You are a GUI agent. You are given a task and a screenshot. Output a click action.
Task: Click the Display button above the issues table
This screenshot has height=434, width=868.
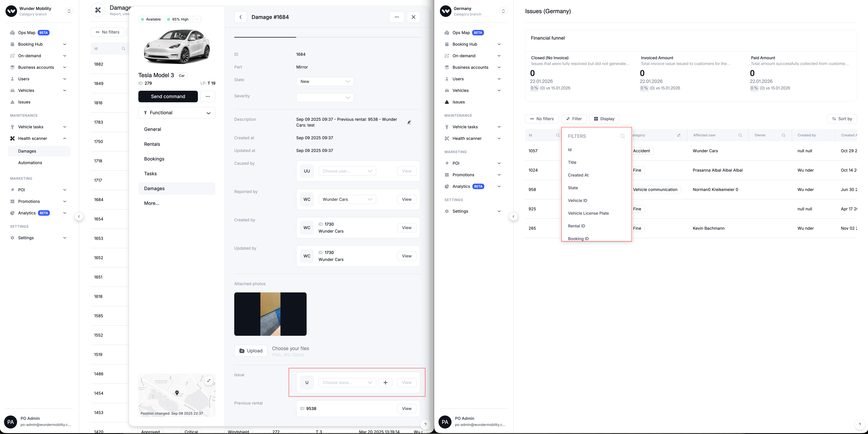(x=604, y=119)
